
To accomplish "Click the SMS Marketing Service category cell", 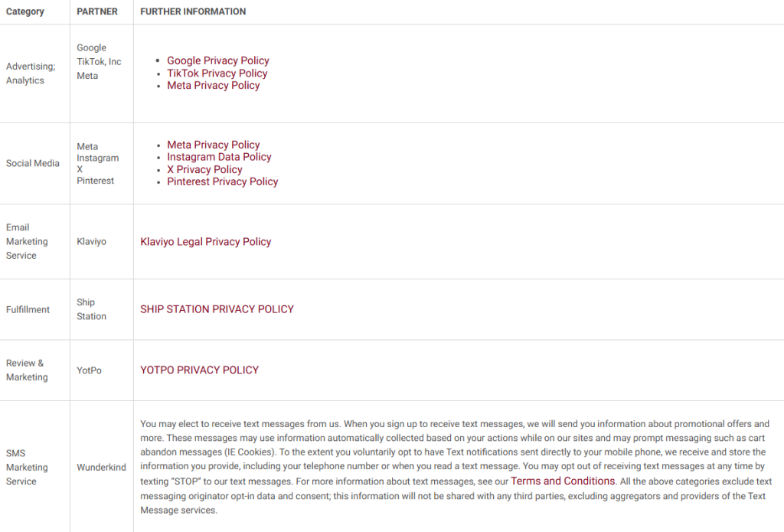I will [x=27, y=467].
